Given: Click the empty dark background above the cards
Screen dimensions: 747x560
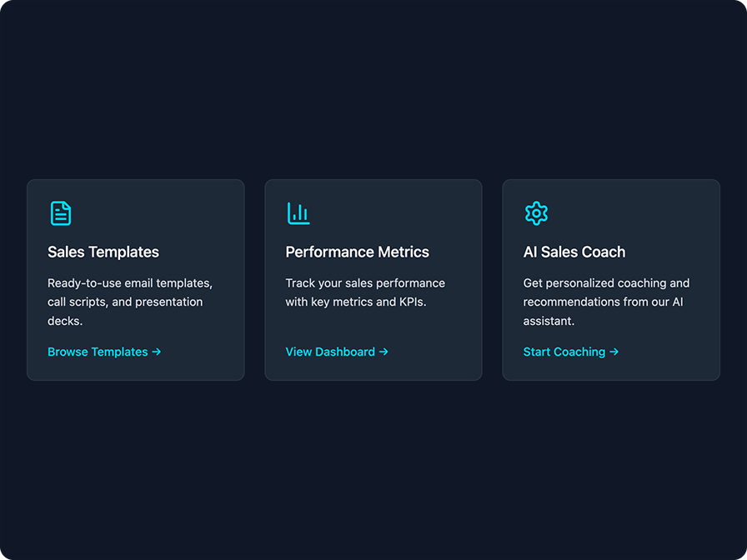Looking at the screenshot, I should pyautogui.click(x=373, y=92).
